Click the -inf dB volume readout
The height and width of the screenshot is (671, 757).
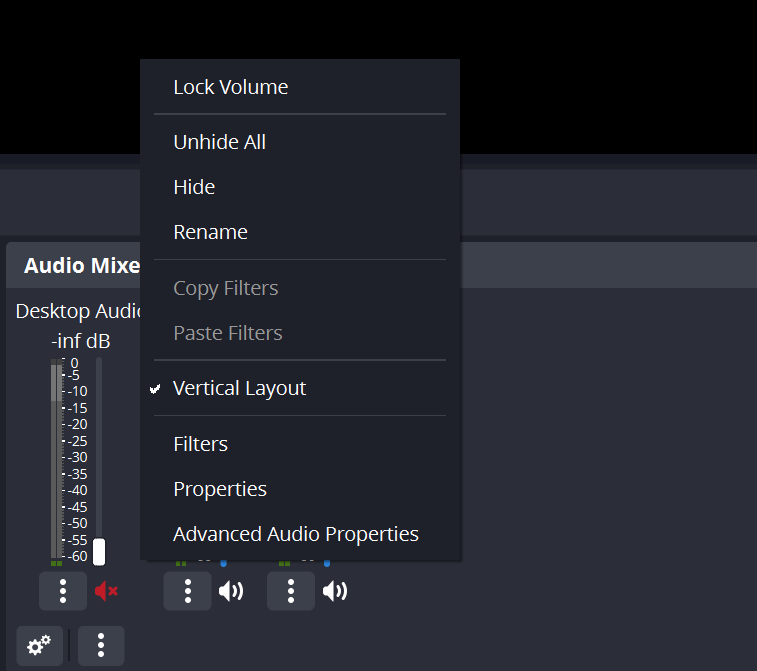pos(81,341)
